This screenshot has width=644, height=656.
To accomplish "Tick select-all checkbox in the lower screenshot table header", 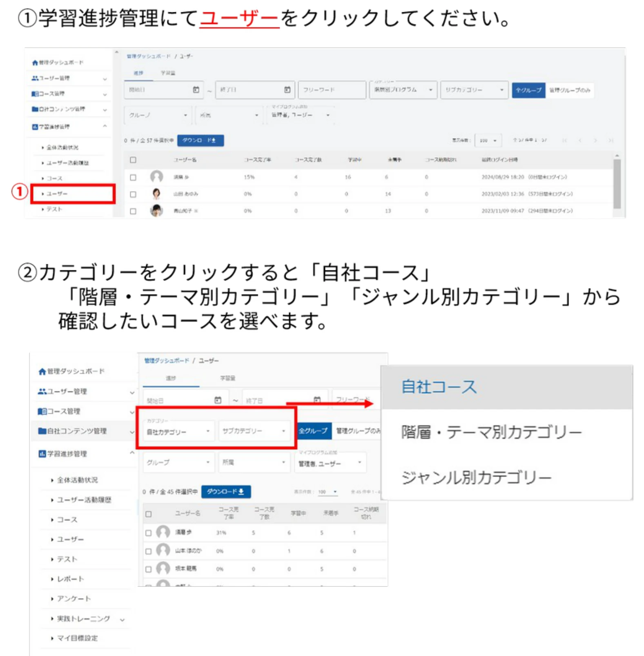I will coord(149,514).
